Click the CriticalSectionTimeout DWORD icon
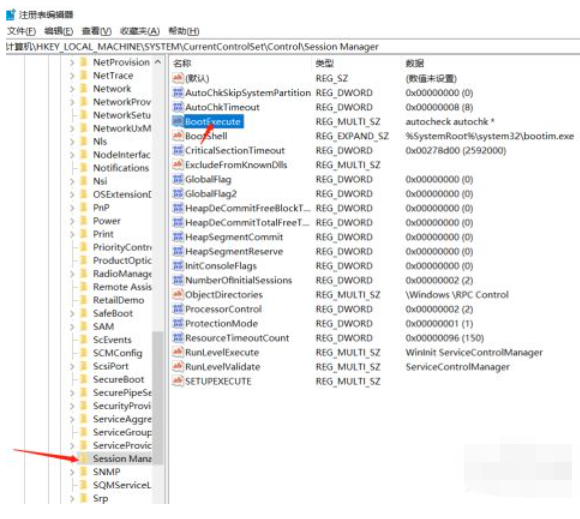Screen dimensions: 580x519 click(178, 150)
